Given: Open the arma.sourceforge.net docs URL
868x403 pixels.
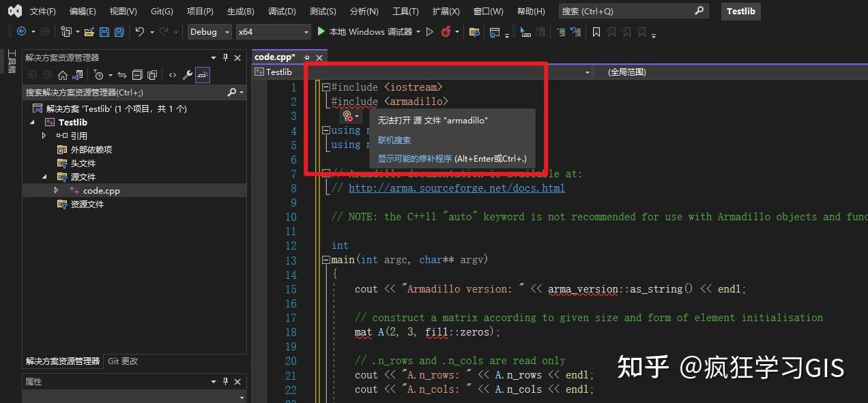Looking at the screenshot, I should (457, 188).
